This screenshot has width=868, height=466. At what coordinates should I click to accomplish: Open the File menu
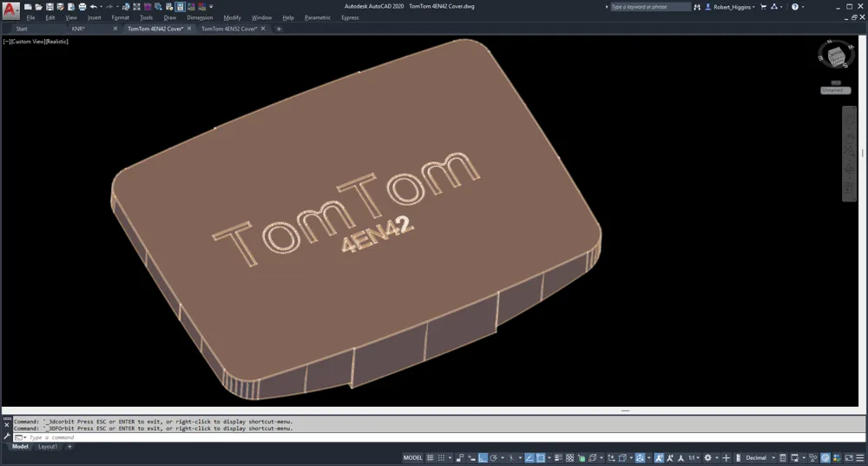click(30, 17)
